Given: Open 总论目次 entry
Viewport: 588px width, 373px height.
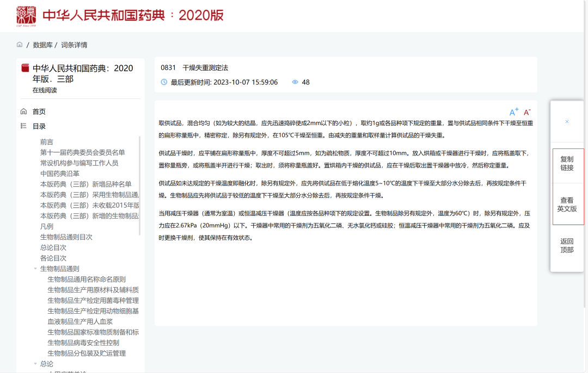Looking at the screenshot, I should (x=53, y=247).
